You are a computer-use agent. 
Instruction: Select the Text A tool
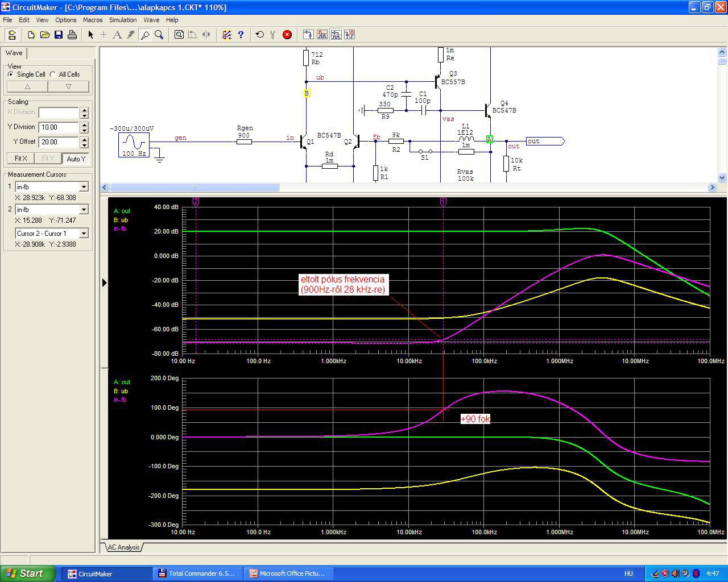[x=118, y=35]
